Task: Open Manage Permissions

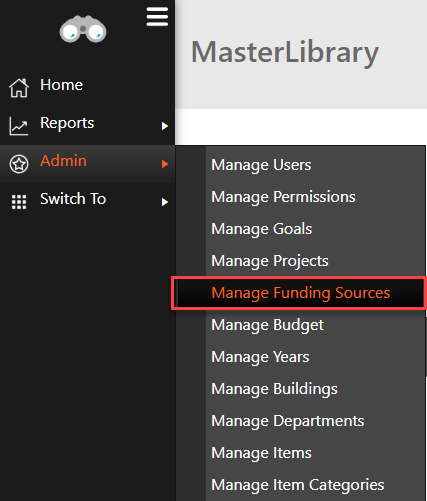Action: (x=283, y=197)
